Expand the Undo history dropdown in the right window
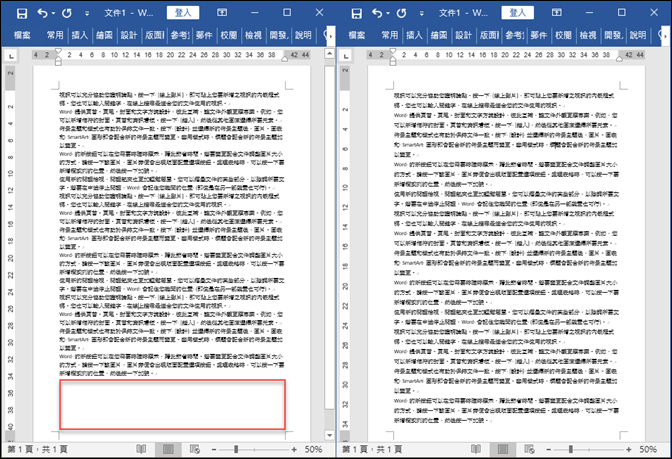 click(388, 14)
